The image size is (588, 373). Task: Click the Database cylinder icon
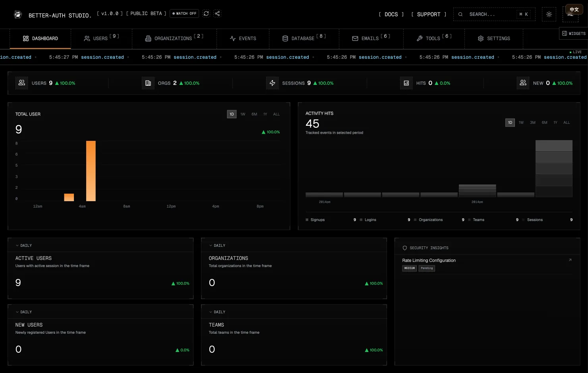point(285,38)
